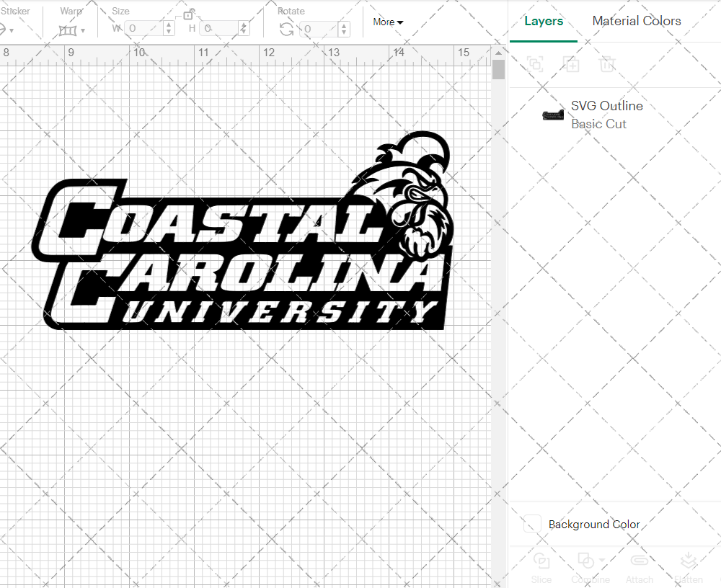The image size is (721, 588).
Task: Click the delete layer trash icon
Action: 608,64
